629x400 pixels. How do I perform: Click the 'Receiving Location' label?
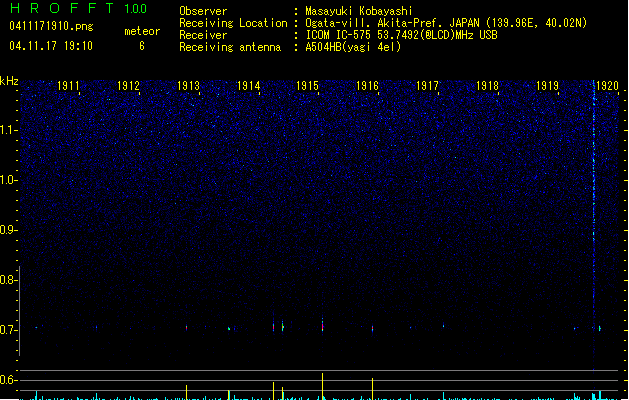click(x=233, y=23)
